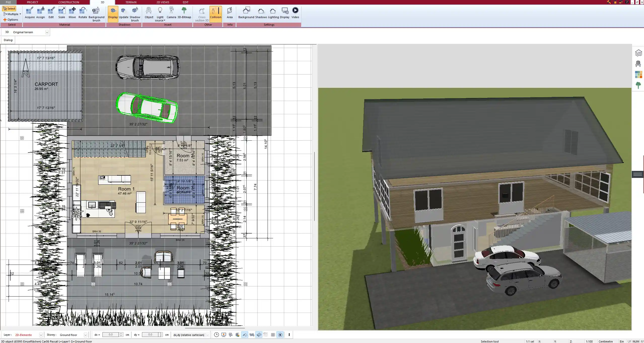Screen dimensions: 644x343
Task: Pick the Background brush tool
Action: (96, 14)
